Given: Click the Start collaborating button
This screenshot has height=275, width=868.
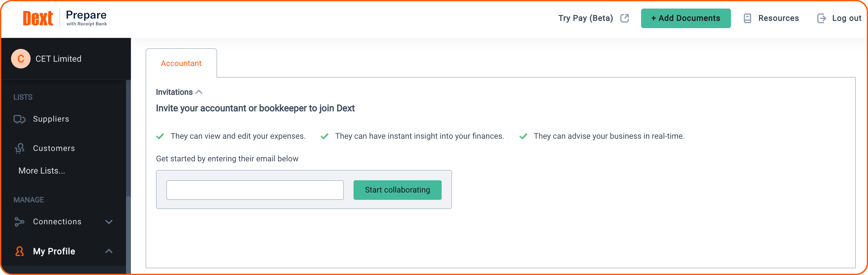Looking at the screenshot, I should tap(397, 190).
